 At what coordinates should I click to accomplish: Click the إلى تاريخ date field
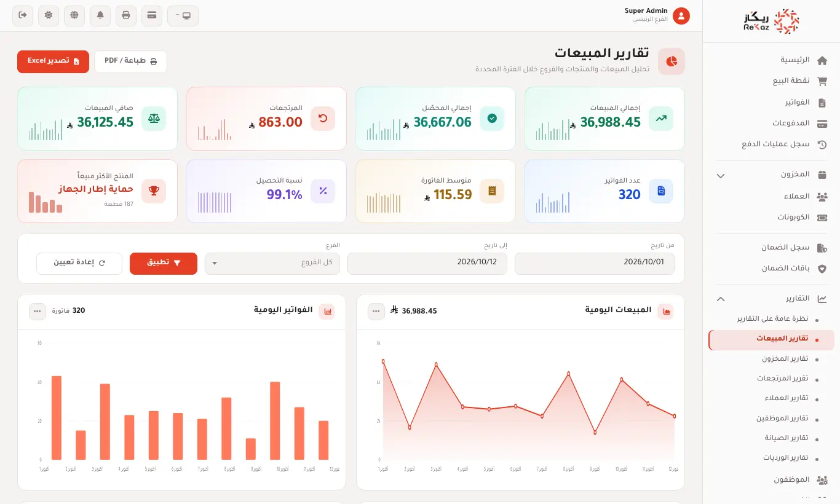(x=427, y=263)
